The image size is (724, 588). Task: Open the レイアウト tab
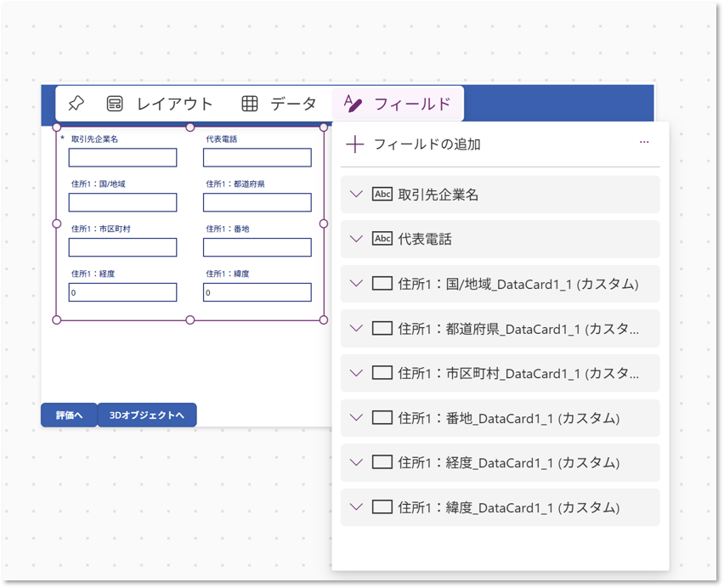(160, 104)
